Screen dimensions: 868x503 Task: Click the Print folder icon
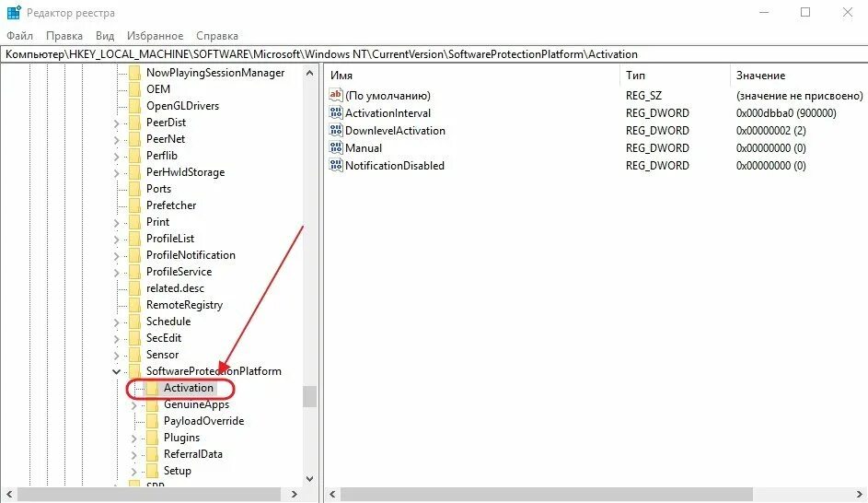coord(134,222)
